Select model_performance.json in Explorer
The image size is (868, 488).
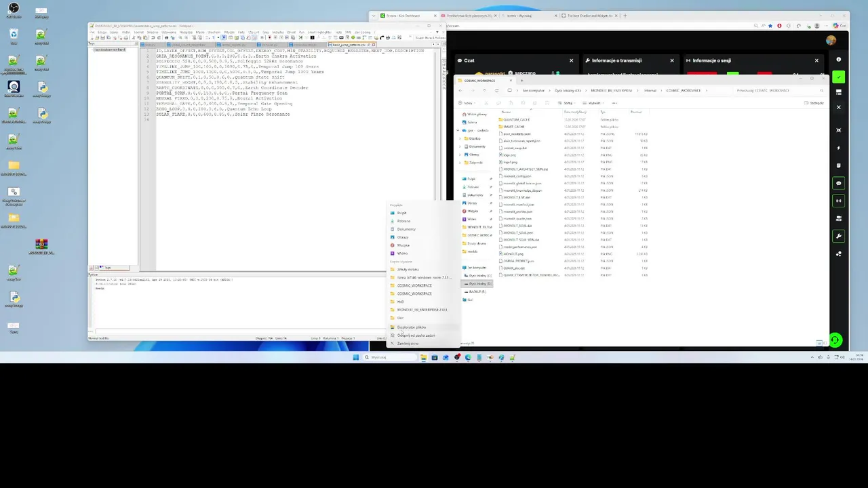(521, 247)
